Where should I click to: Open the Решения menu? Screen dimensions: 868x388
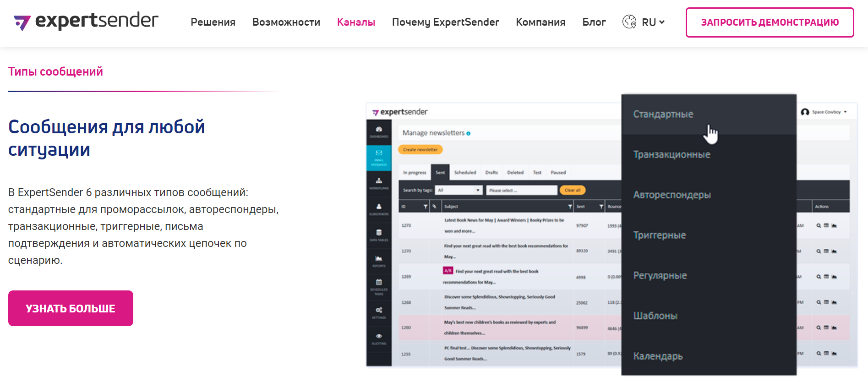click(x=213, y=22)
